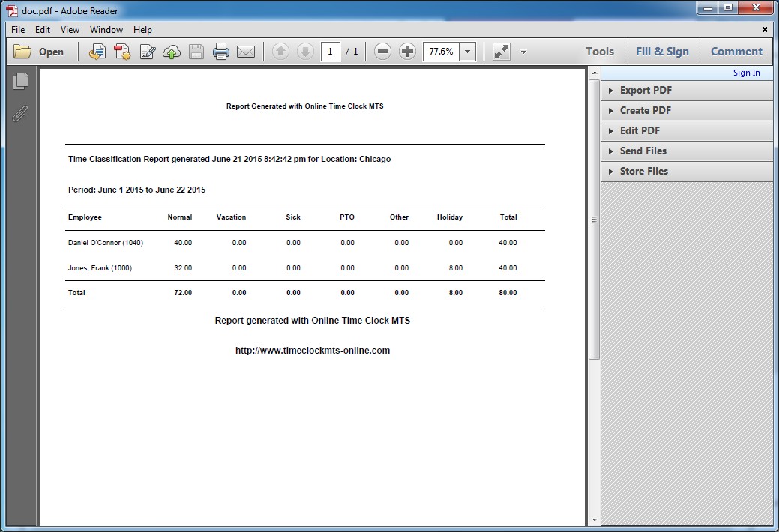This screenshot has height=532, width=779.
Task: Open Attachments paperclip panel icon
Action: click(20, 113)
